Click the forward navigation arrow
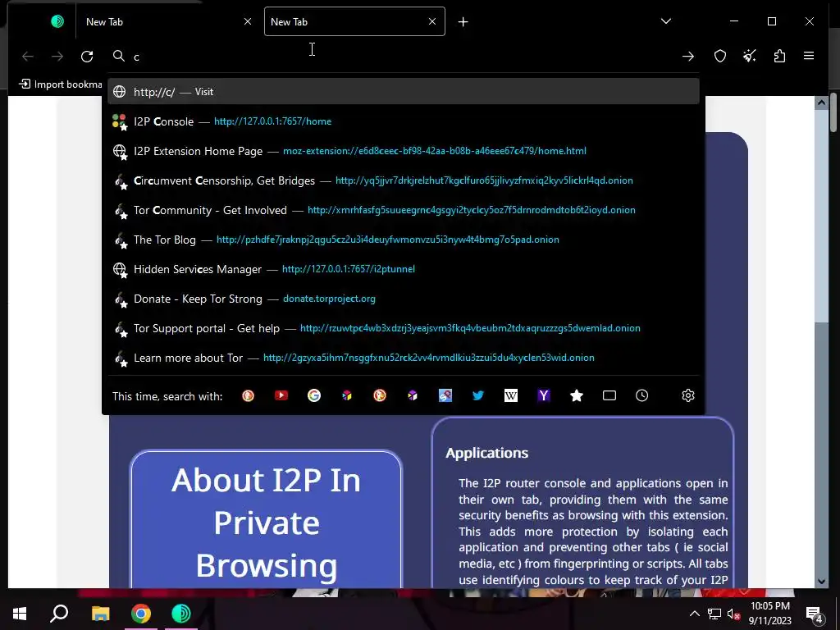The height and width of the screenshot is (630, 840). tap(57, 57)
